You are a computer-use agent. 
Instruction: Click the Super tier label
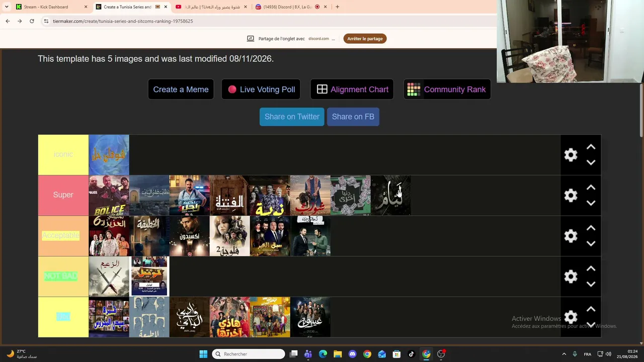[x=63, y=195]
